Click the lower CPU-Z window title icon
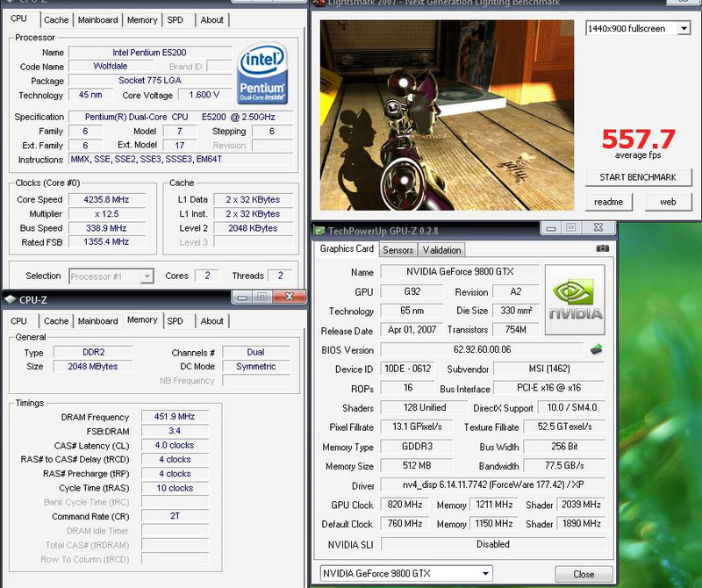702x588 pixels. pos(11,299)
